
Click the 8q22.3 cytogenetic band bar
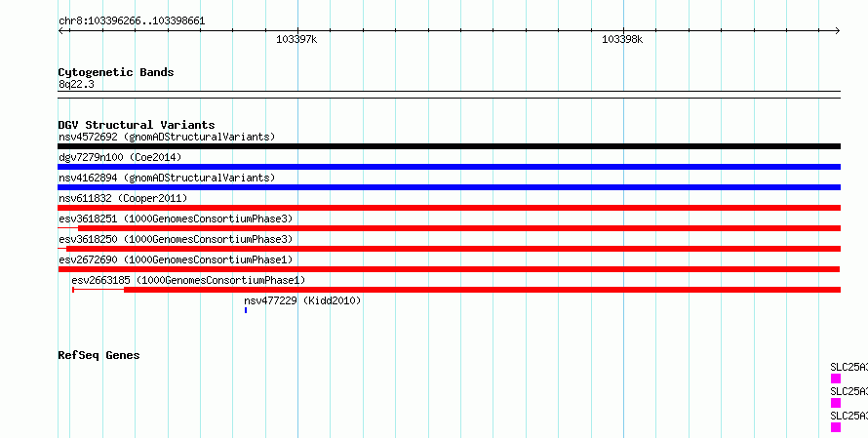449,95
